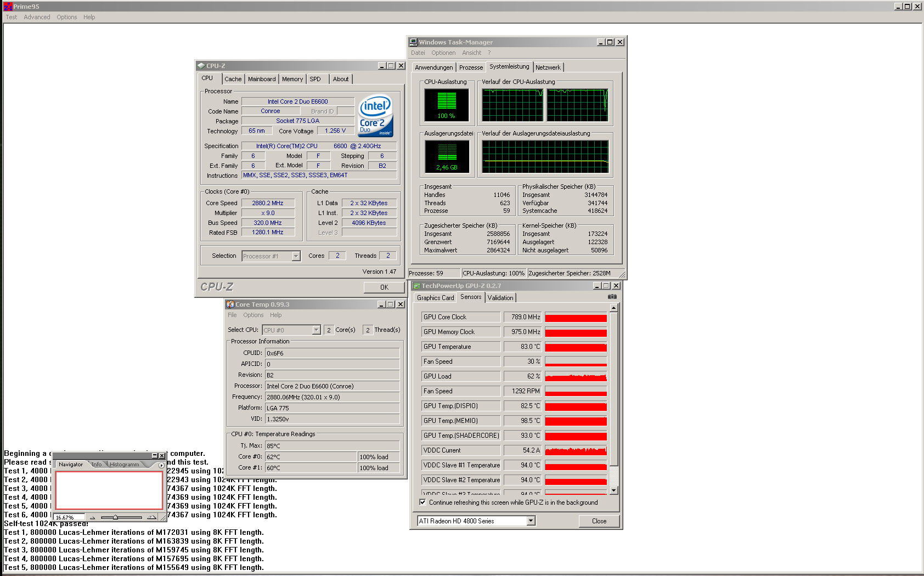Click the Close button in GPU-Z
Viewport: 924px width, 576px height.
(599, 521)
